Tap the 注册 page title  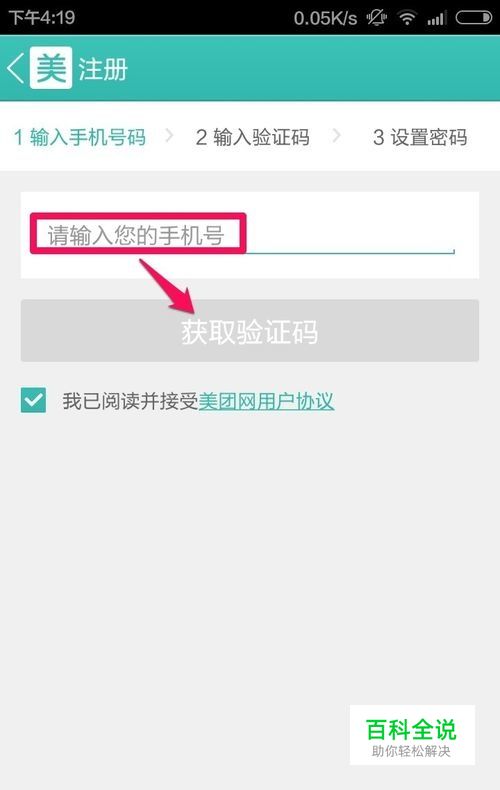tap(103, 69)
